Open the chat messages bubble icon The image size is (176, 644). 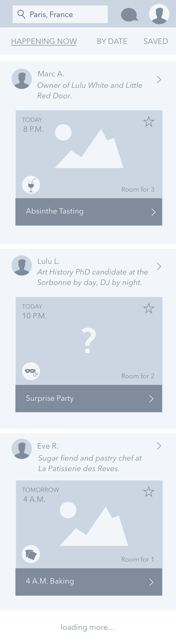(129, 15)
